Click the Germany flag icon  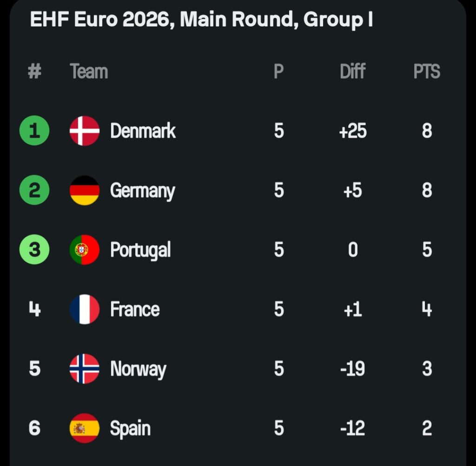click(x=85, y=190)
